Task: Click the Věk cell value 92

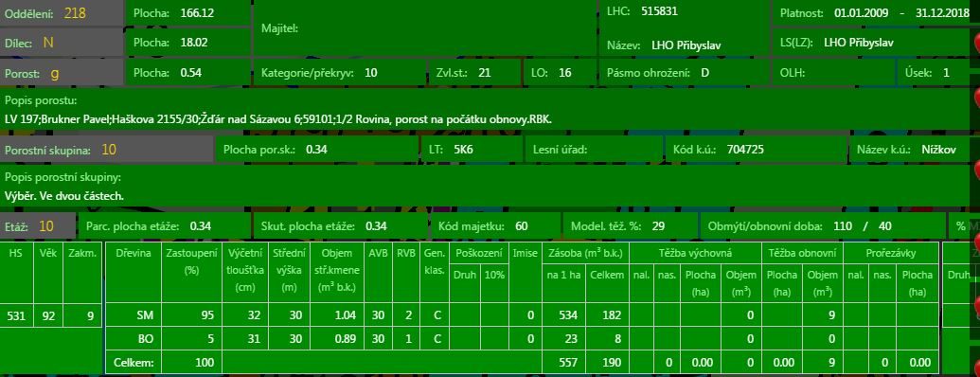Action: tap(47, 315)
